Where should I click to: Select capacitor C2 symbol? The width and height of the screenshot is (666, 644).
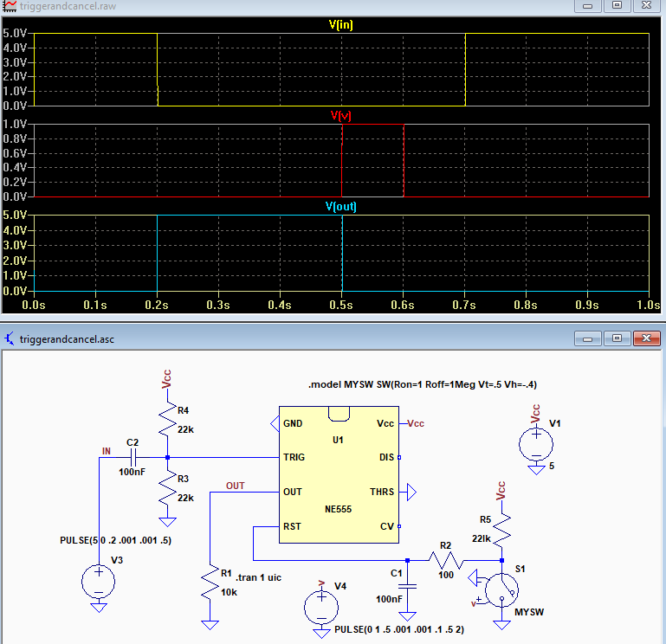click(x=133, y=458)
